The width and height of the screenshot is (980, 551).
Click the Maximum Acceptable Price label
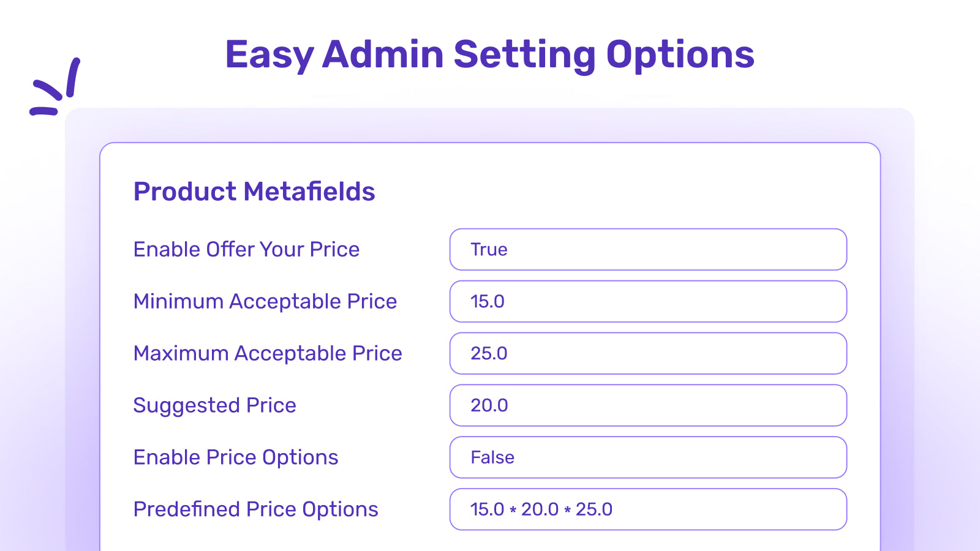(x=268, y=354)
